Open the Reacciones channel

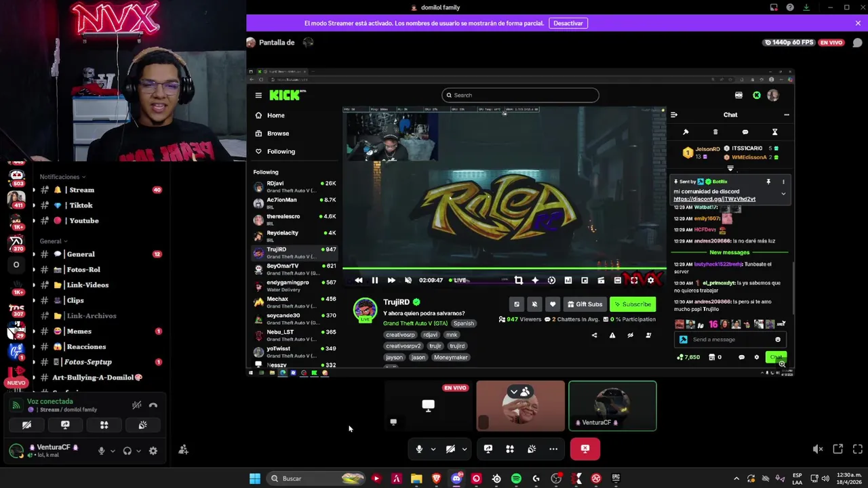click(x=98, y=347)
